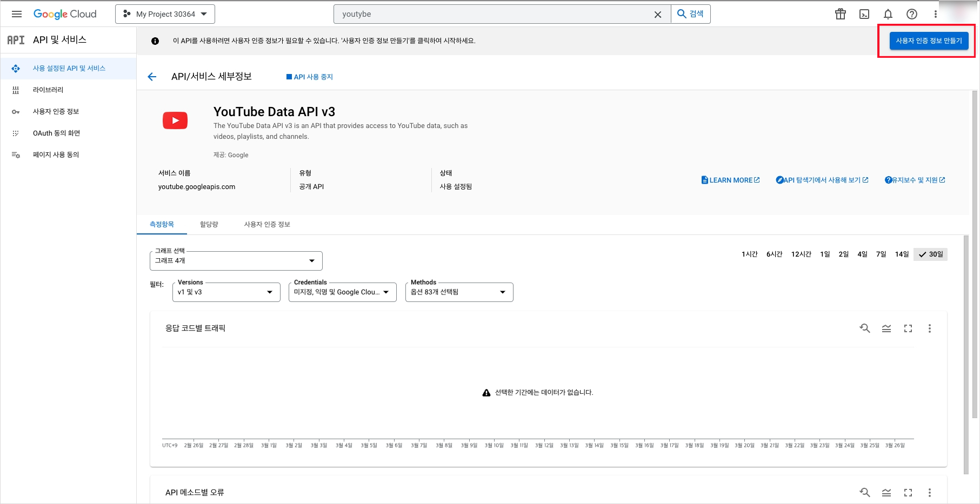This screenshot has width=980, height=504.
Task: Open sidebar 사용자 인증 정보 item
Action: click(x=68, y=112)
